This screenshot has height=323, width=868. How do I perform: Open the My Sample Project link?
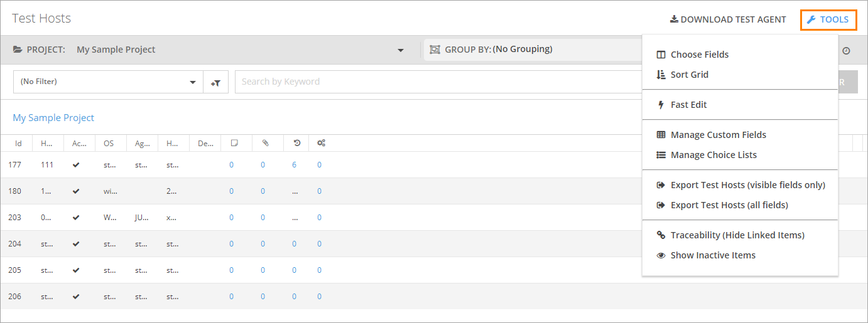53,118
